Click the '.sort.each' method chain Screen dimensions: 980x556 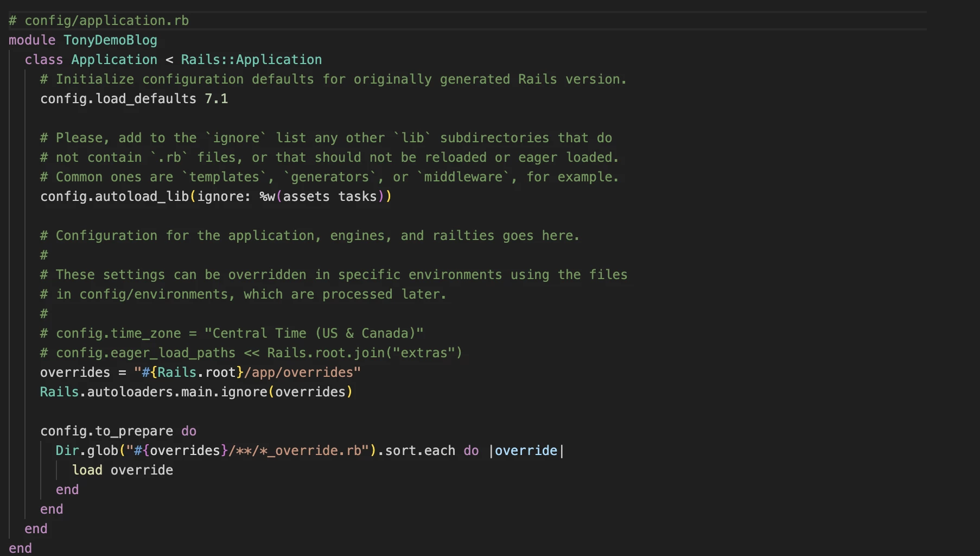click(416, 451)
